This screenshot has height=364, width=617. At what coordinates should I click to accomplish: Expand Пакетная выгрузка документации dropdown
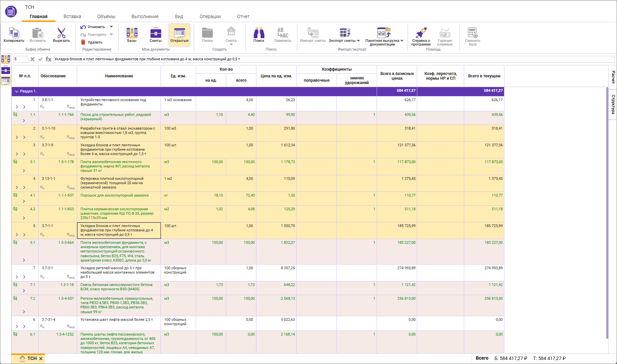click(x=402, y=41)
